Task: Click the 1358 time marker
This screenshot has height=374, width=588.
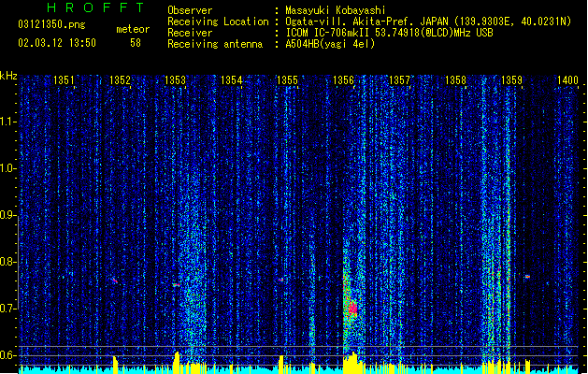Action: [x=455, y=80]
